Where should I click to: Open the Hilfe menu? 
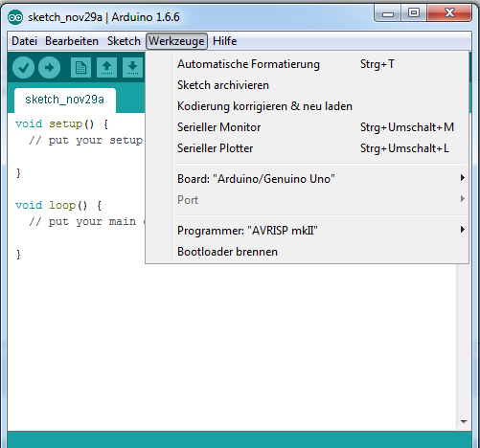(x=225, y=41)
